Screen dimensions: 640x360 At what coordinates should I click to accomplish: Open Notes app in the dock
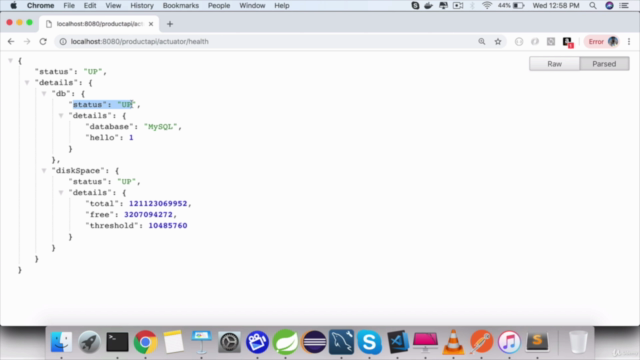173,342
